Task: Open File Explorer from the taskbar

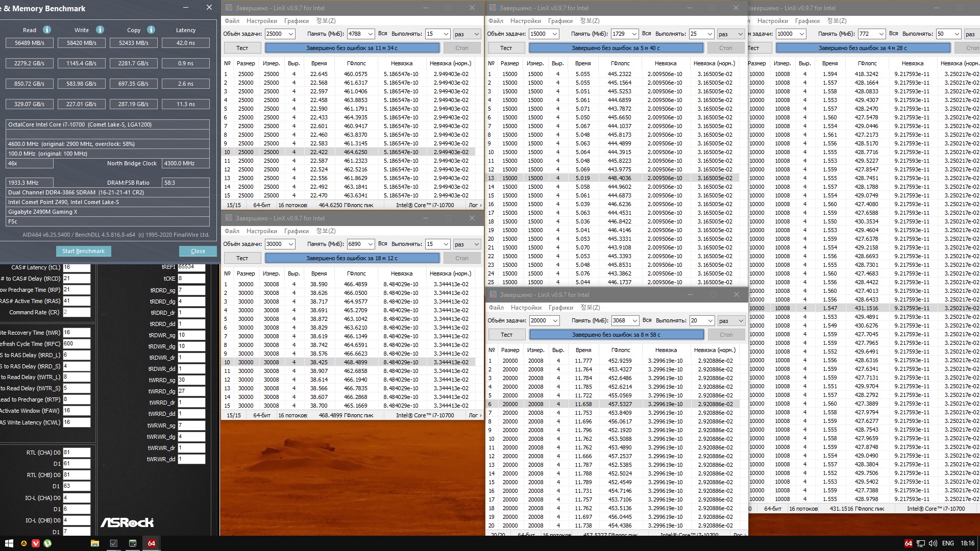Action: pyautogui.click(x=94, y=543)
